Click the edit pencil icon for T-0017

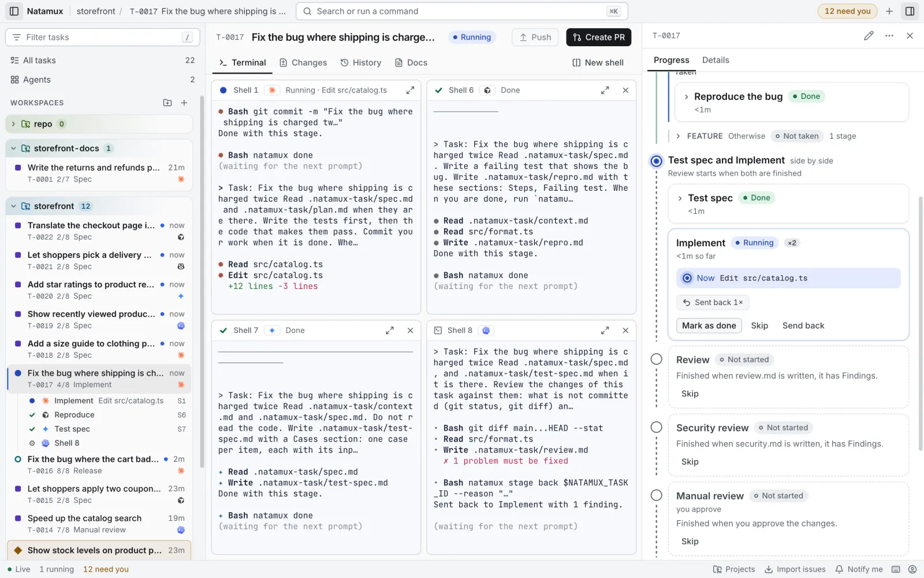pos(869,36)
